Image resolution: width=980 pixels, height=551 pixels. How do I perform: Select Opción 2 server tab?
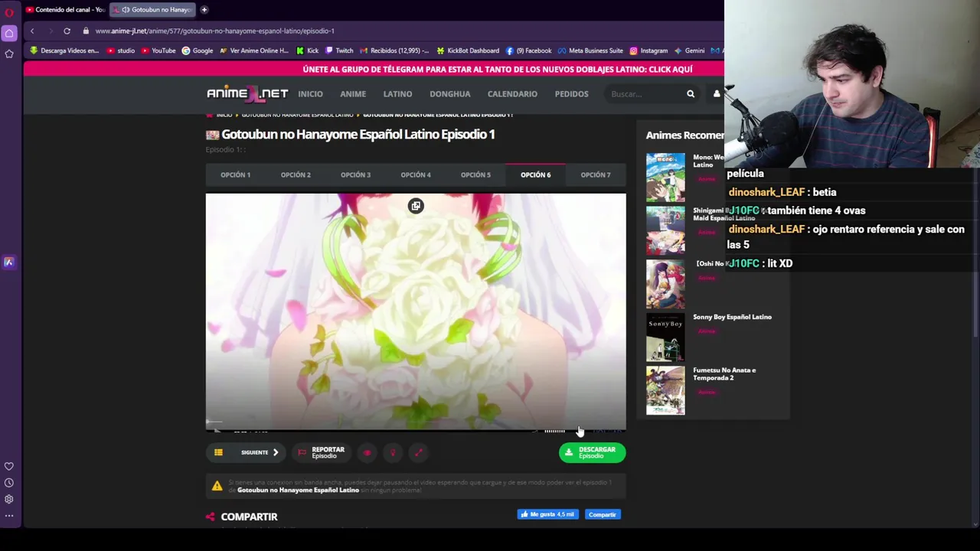click(x=296, y=175)
